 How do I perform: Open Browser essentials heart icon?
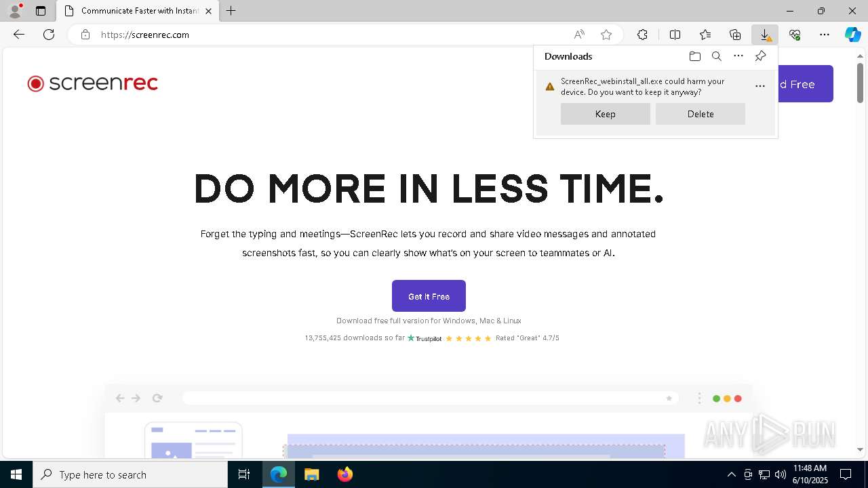click(795, 35)
